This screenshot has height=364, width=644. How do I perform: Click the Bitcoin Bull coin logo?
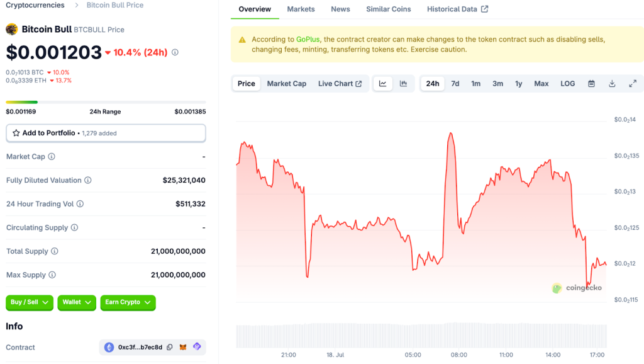coord(11,29)
